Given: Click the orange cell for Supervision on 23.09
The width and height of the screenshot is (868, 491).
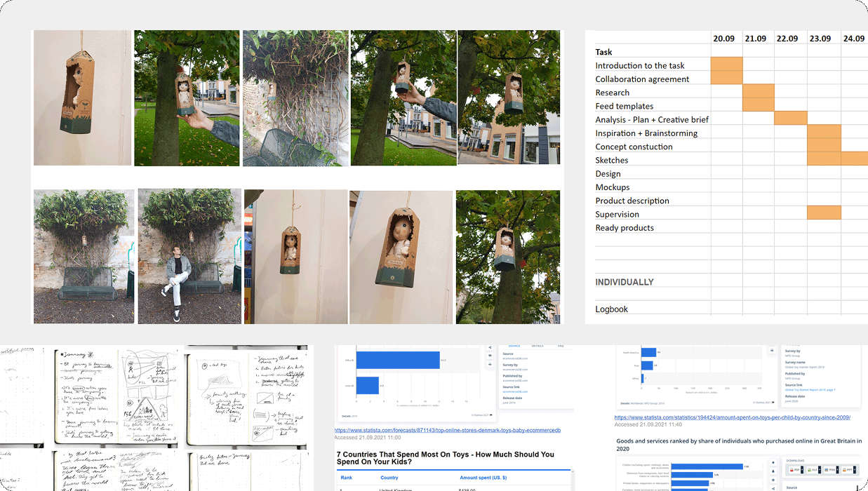Looking at the screenshot, I should tap(824, 214).
